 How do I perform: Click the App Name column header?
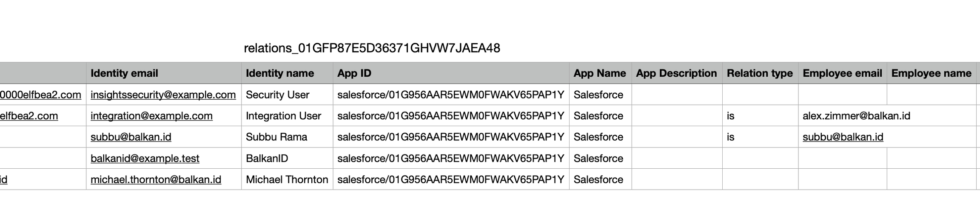coord(599,73)
